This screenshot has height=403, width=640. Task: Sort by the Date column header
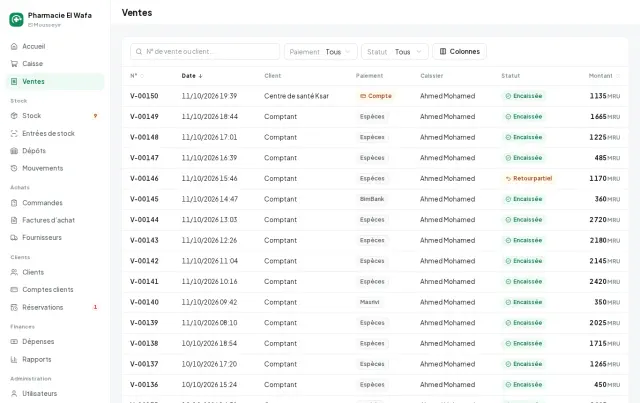192,76
